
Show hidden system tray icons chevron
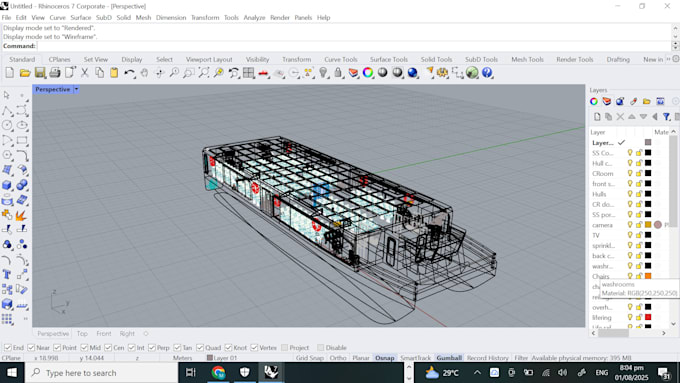477,373
